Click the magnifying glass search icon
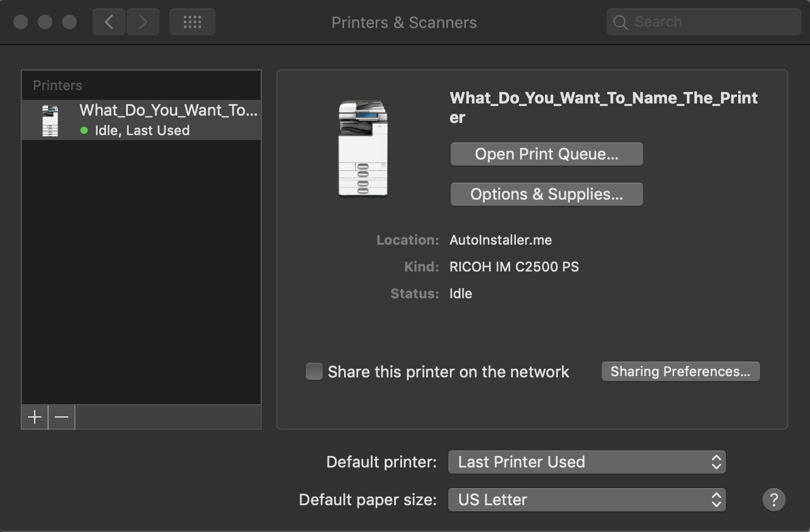 coord(621,23)
